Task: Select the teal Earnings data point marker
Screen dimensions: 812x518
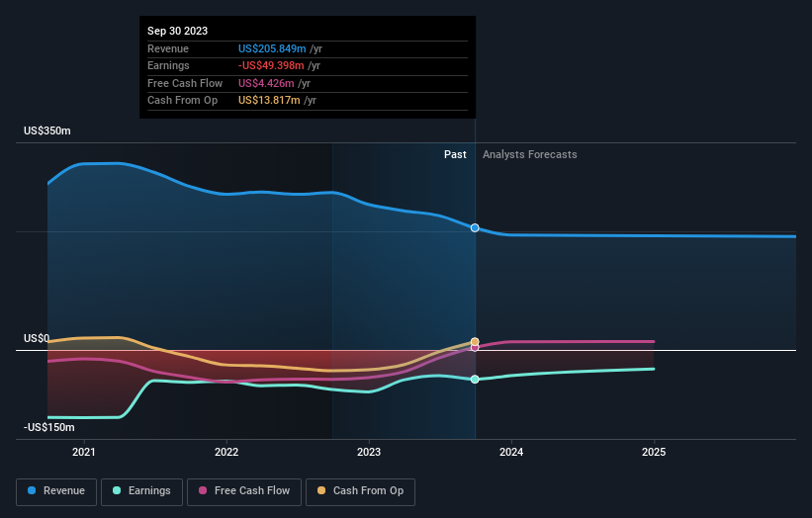Action: 475,380
